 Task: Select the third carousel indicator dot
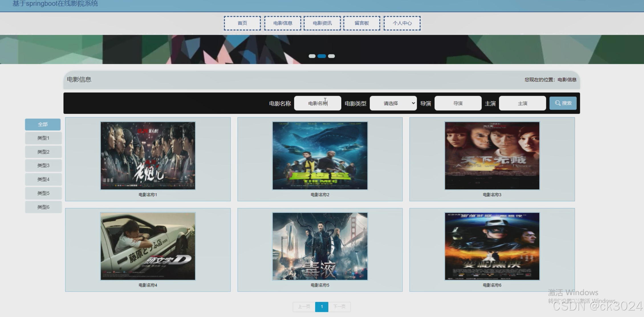click(x=331, y=56)
